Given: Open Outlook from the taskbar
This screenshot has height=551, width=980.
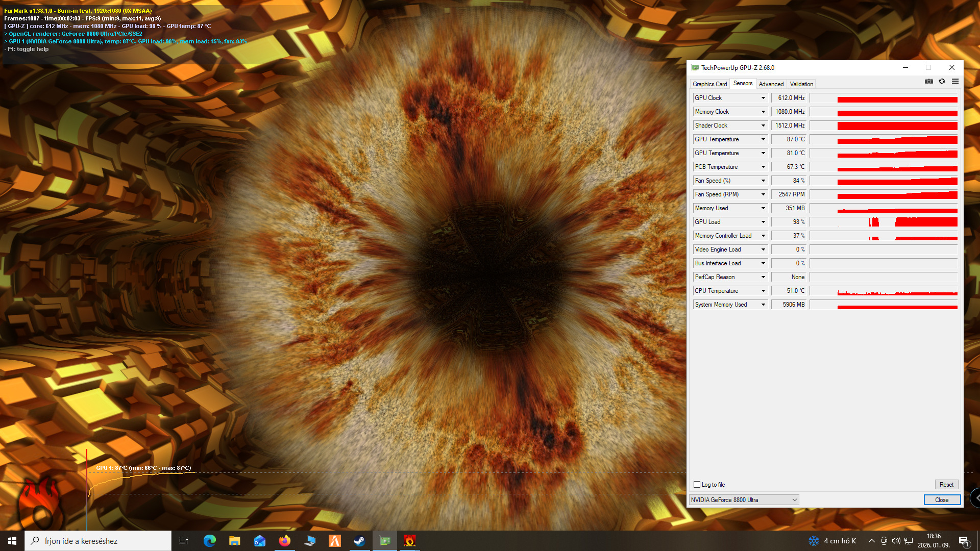Looking at the screenshot, I should (x=259, y=541).
